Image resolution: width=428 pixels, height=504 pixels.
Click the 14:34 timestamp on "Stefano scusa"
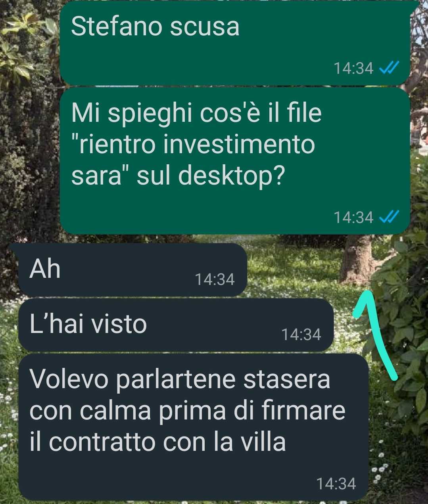353,68
